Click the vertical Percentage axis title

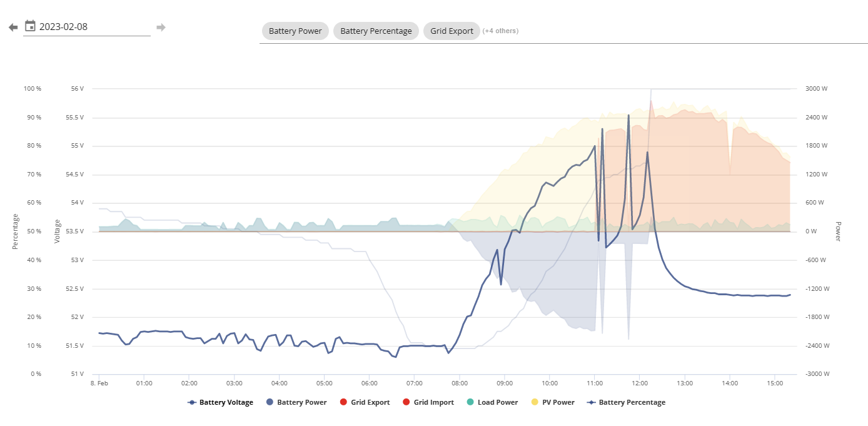pyautogui.click(x=15, y=231)
